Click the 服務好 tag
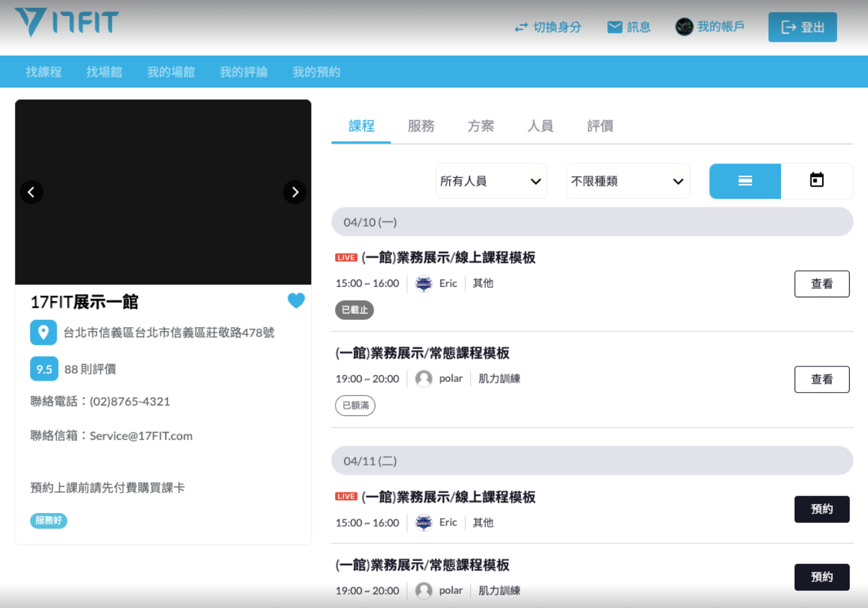The height and width of the screenshot is (608, 868). coord(48,521)
